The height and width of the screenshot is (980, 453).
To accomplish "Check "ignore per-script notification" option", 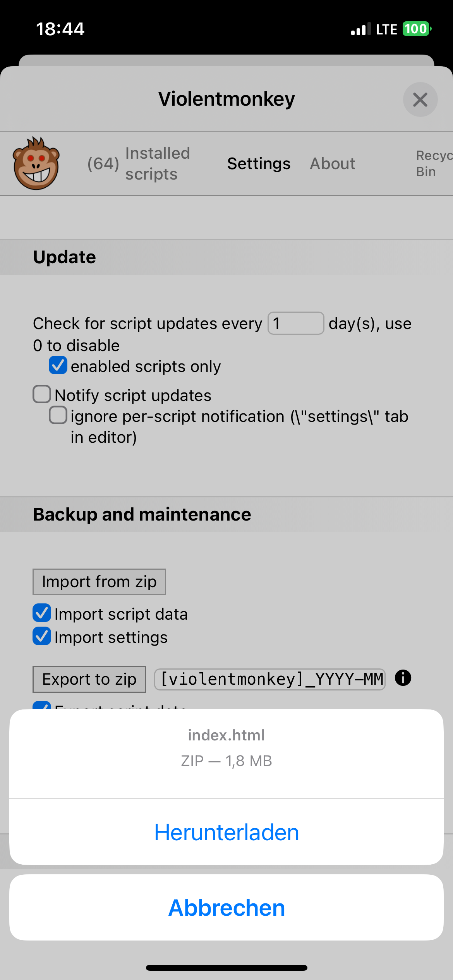I will pyautogui.click(x=58, y=415).
